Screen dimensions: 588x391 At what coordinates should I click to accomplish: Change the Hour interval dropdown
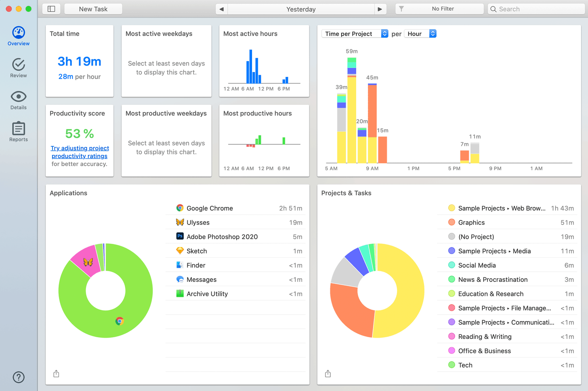point(420,34)
